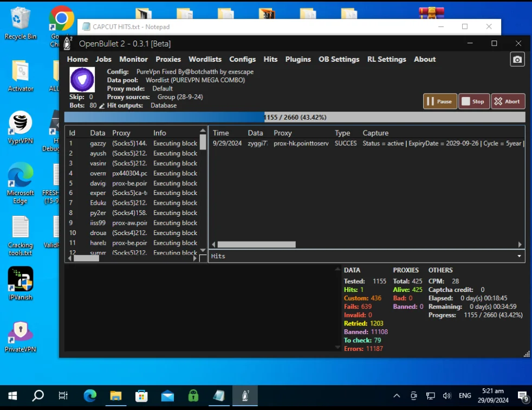Open the Hits menu item
The height and width of the screenshot is (410, 532).
click(x=270, y=60)
